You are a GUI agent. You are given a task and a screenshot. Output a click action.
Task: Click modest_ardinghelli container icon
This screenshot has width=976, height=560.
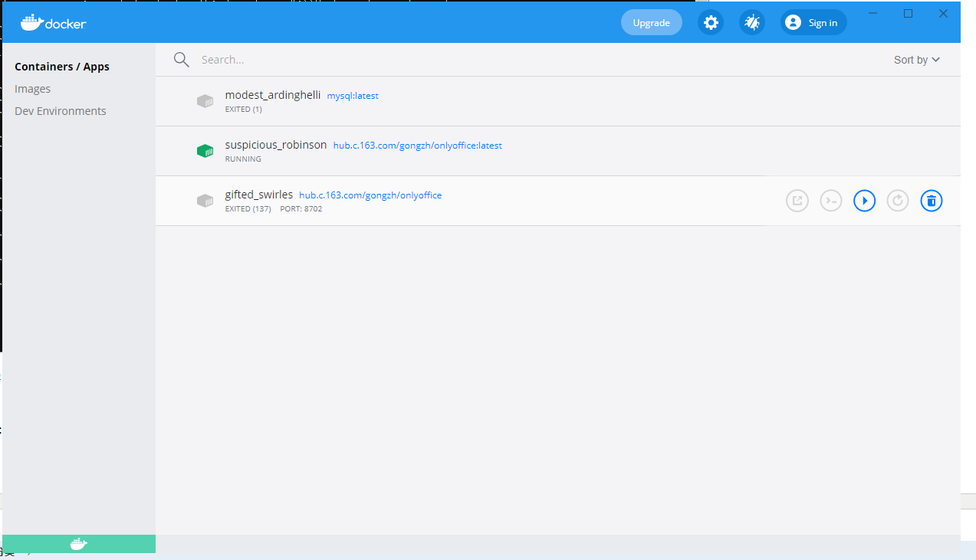pos(205,101)
